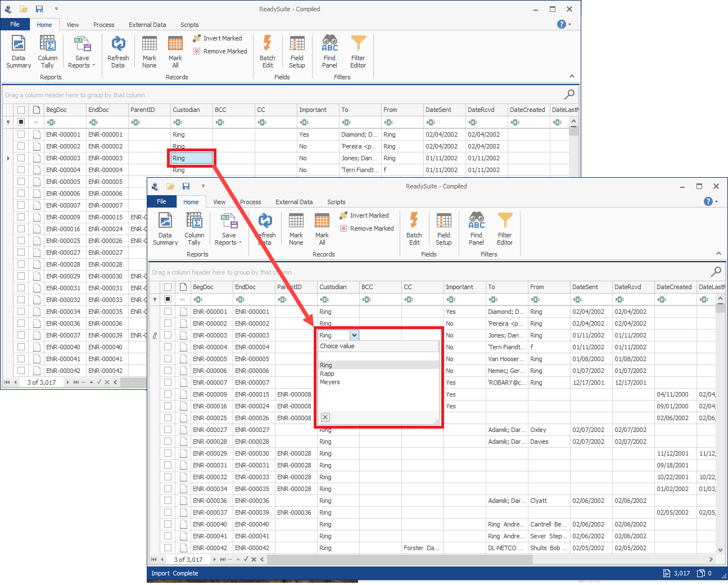Click Mark None in the back window
Image resolution: width=728 pixels, height=585 pixels.
tap(150, 52)
